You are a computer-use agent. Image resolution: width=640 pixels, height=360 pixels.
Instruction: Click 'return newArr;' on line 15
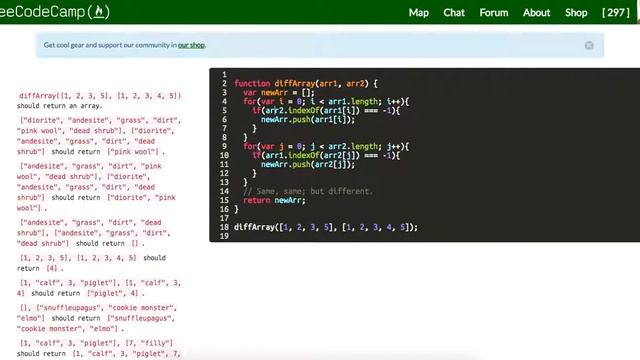(274, 200)
